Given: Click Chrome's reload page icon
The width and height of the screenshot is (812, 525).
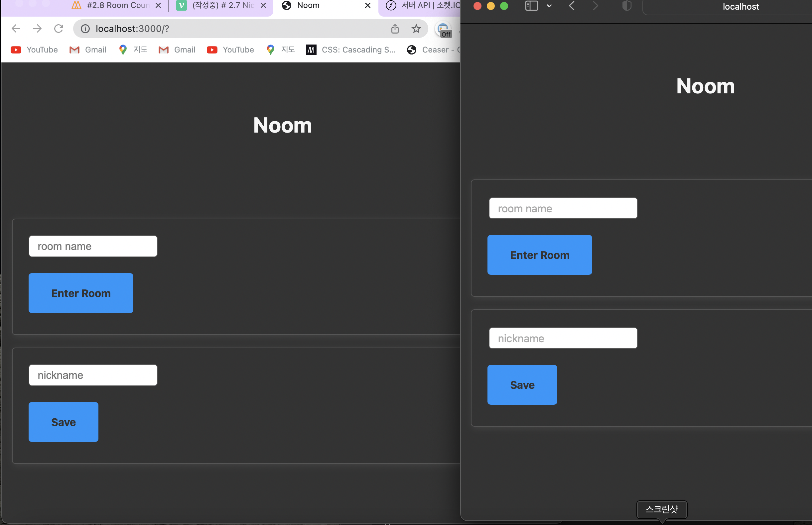Looking at the screenshot, I should pyautogui.click(x=59, y=29).
